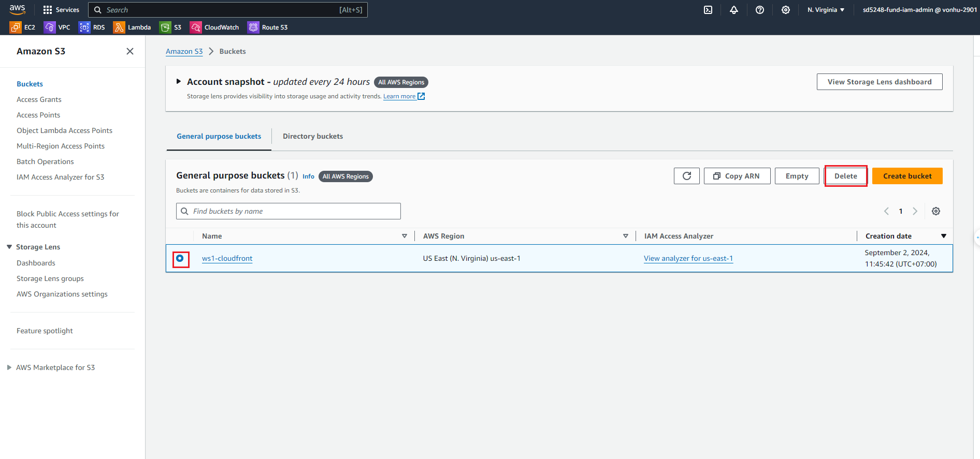Switch to Directory buckets tab
Image resolution: width=980 pixels, height=459 pixels.
(313, 136)
